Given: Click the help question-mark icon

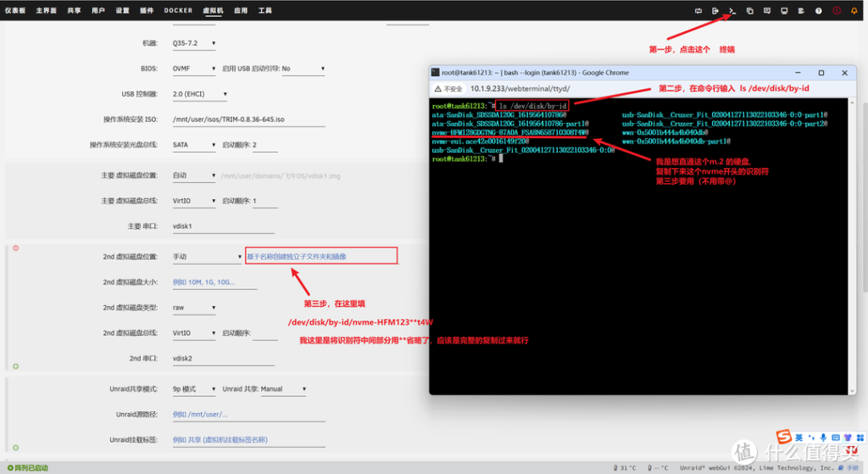Looking at the screenshot, I should click(818, 10).
